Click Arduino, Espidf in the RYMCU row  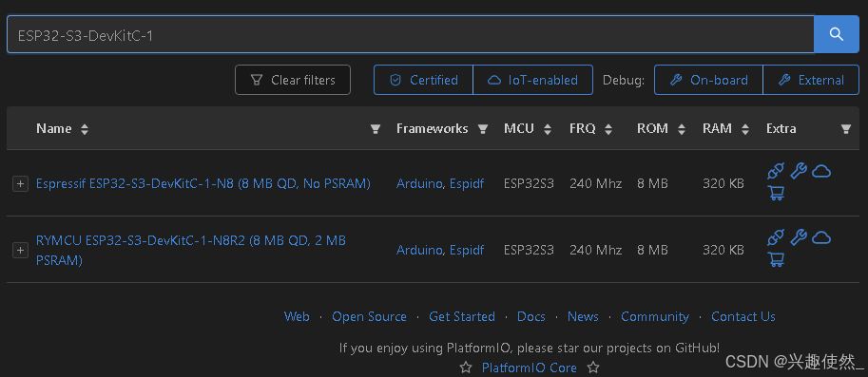[440, 250]
